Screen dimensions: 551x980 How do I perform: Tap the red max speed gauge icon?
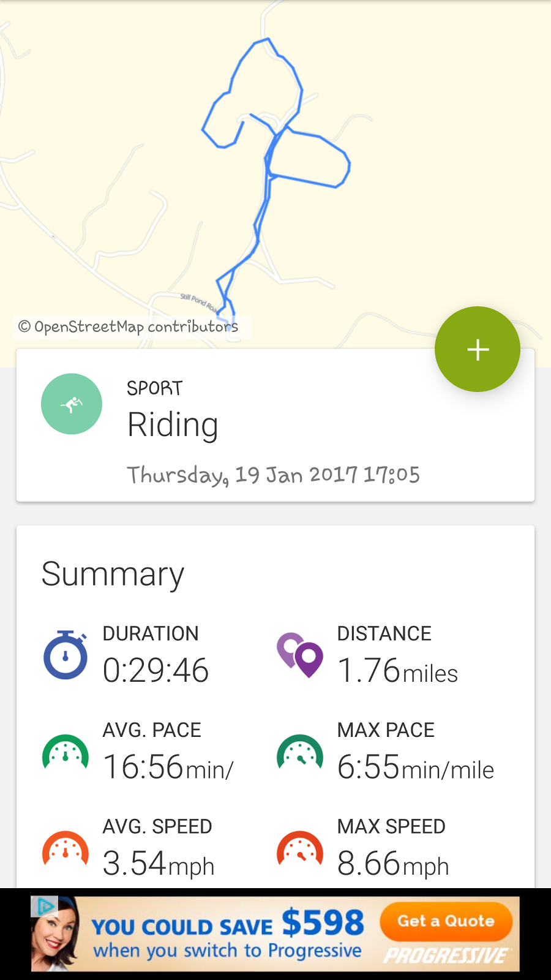(300, 848)
